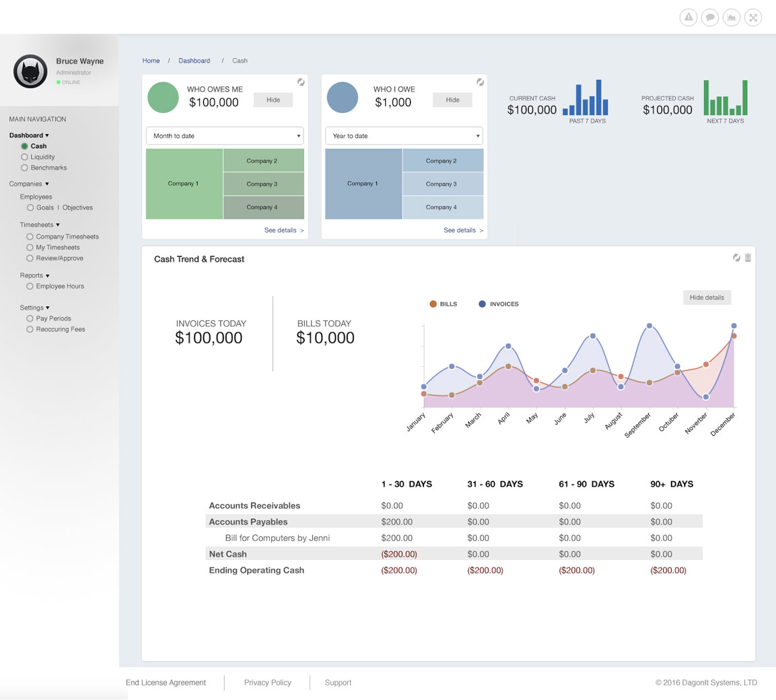
Task: Open the Month to date dropdown
Action: coord(225,136)
